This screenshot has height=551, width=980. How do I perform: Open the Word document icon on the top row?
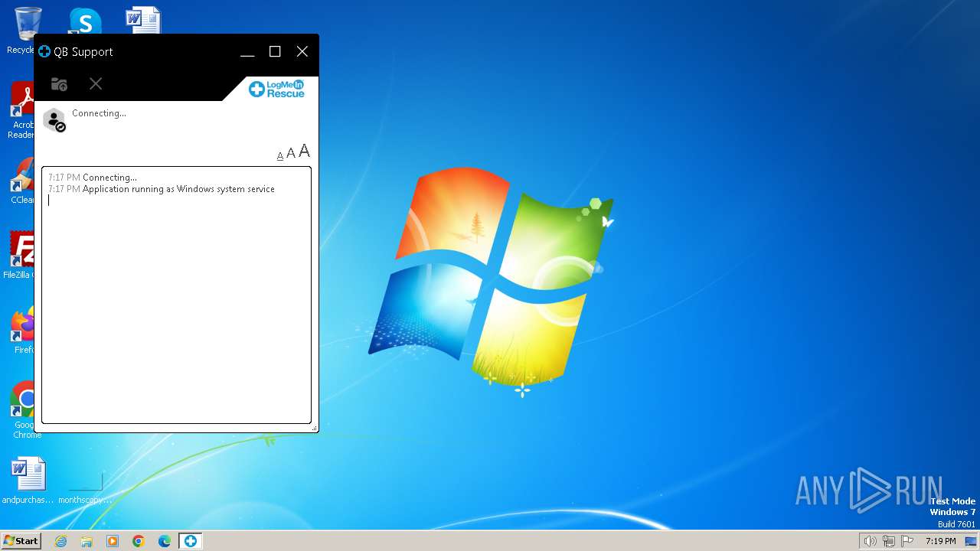tap(143, 21)
